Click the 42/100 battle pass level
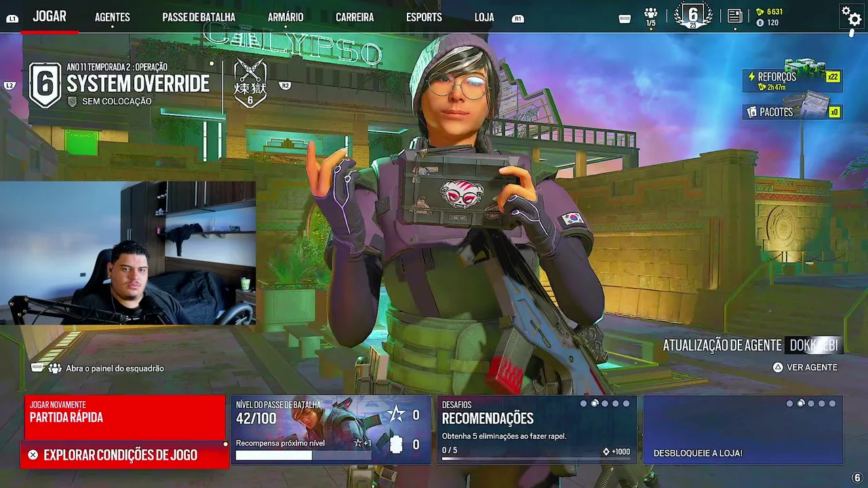The height and width of the screenshot is (488, 868). [x=256, y=418]
